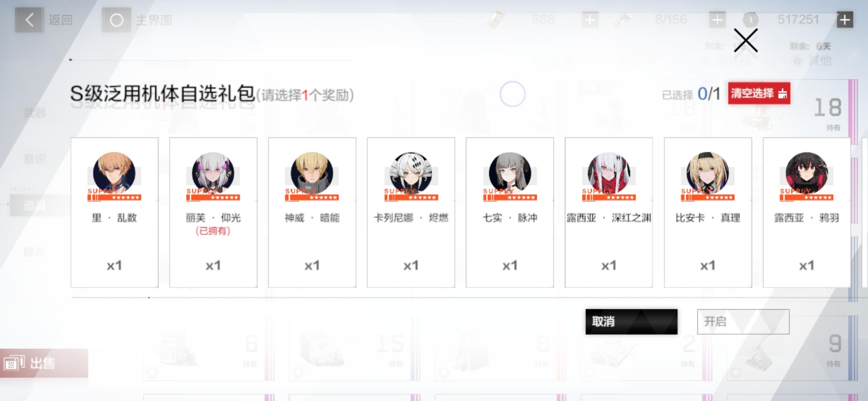Confirm with the 开启 button
868x401 pixels.
pos(743,322)
